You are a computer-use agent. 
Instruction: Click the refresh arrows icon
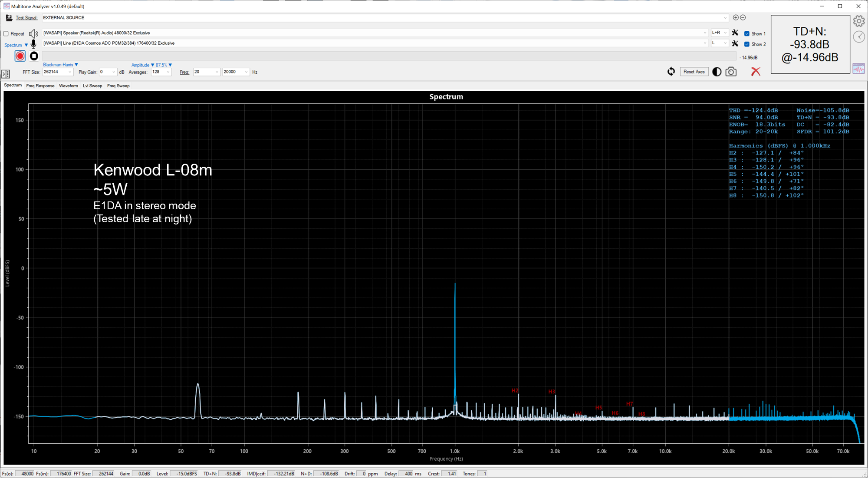coord(671,72)
